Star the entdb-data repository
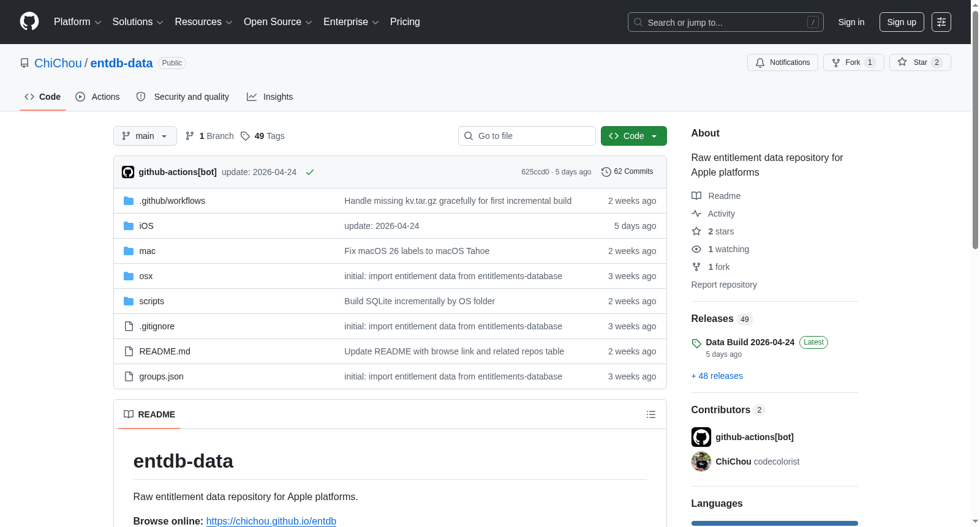Image resolution: width=980 pixels, height=527 pixels. pos(920,62)
